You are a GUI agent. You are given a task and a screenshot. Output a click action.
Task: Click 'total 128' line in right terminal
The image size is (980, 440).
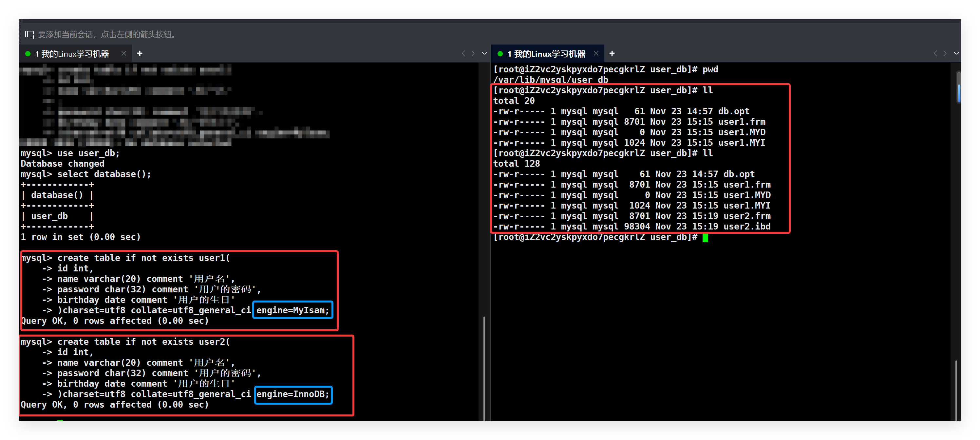pos(517,163)
